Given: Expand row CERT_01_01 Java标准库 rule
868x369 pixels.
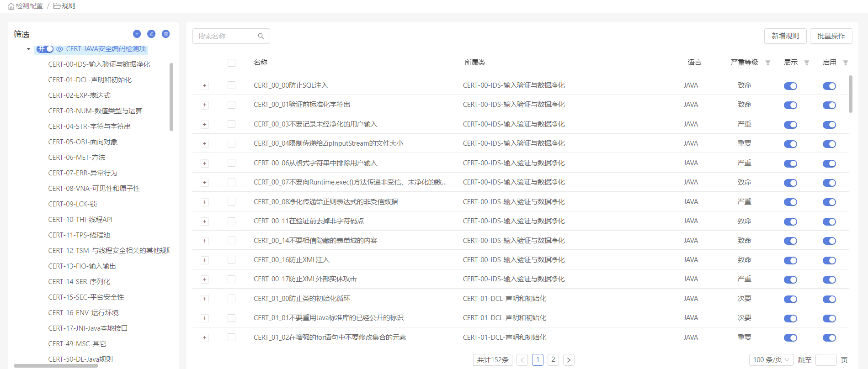Looking at the screenshot, I should coord(205,318).
